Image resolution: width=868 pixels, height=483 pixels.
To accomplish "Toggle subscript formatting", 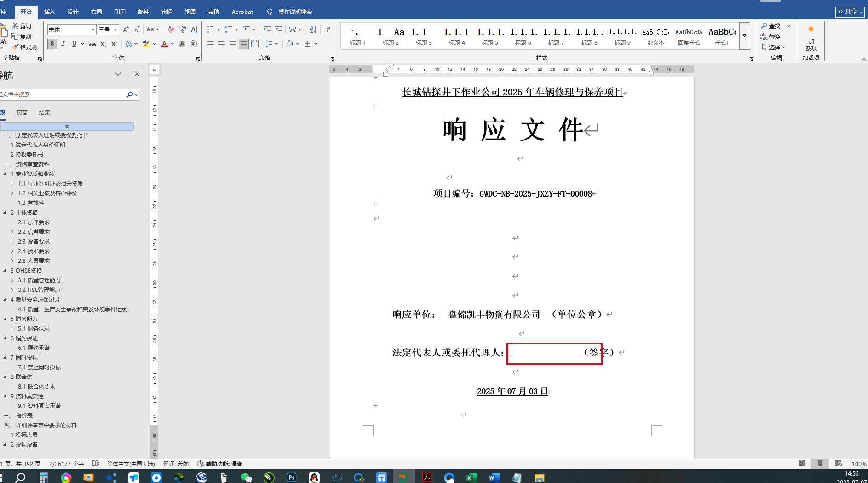I will 103,44.
